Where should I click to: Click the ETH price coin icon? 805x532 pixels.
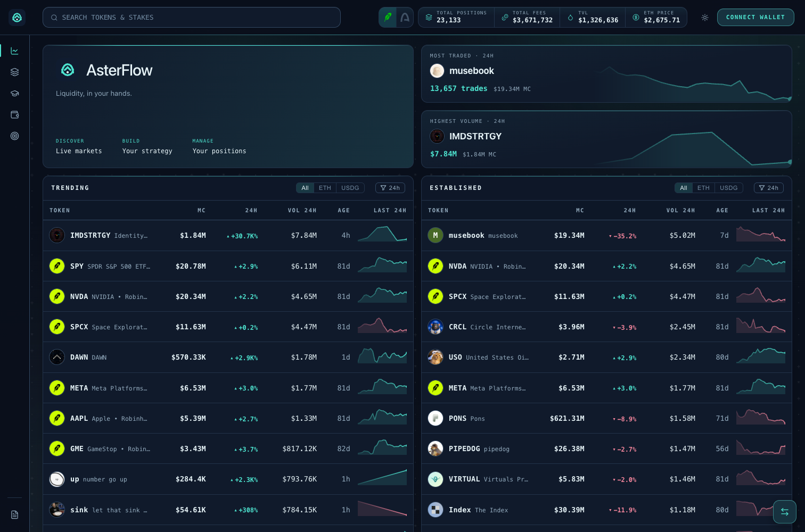(x=636, y=18)
